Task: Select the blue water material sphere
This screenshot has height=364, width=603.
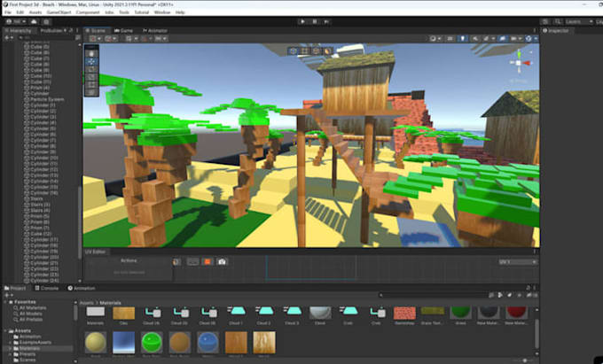Action: (x=208, y=342)
